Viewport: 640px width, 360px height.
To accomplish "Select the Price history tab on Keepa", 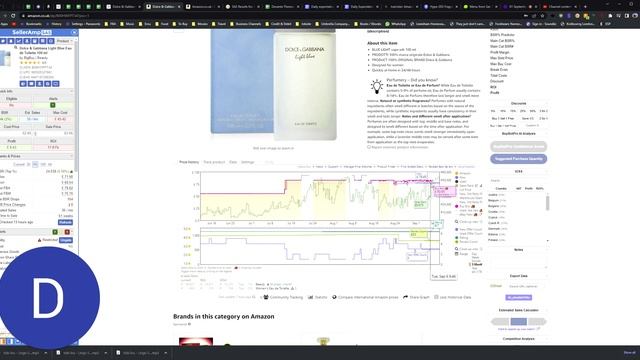I will point(189,162).
